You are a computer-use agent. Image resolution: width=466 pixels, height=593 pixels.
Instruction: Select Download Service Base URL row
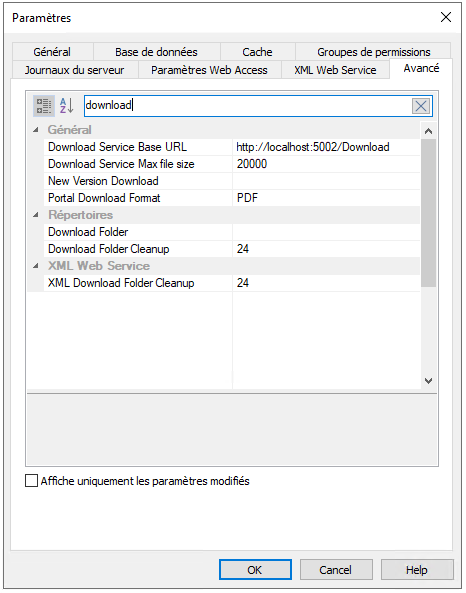coord(138,147)
